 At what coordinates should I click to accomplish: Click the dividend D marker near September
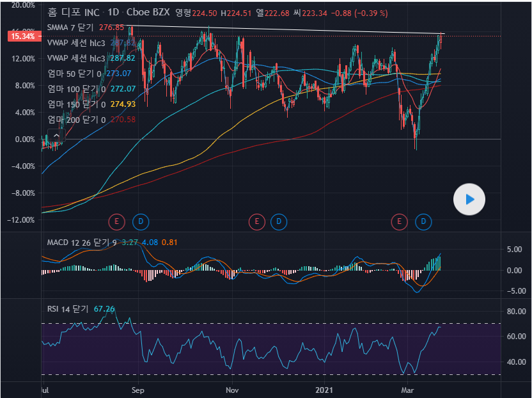[x=141, y=222]
